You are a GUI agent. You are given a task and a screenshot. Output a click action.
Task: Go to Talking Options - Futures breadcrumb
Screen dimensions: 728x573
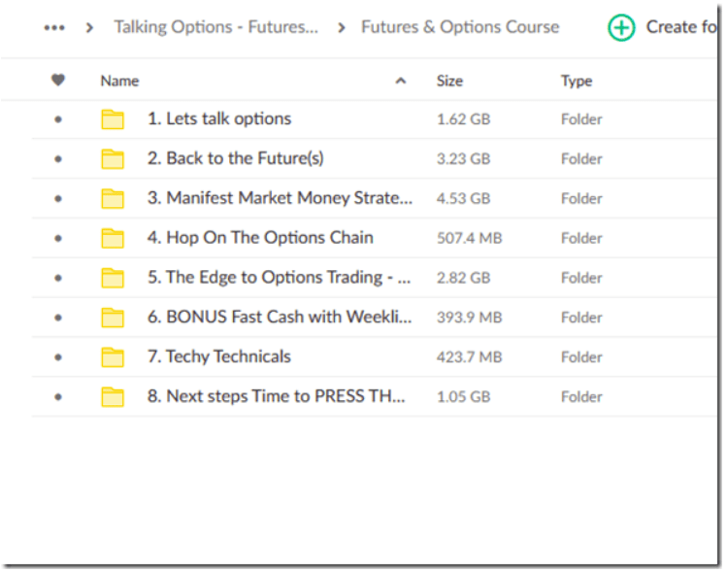click(x=215, y=27)
